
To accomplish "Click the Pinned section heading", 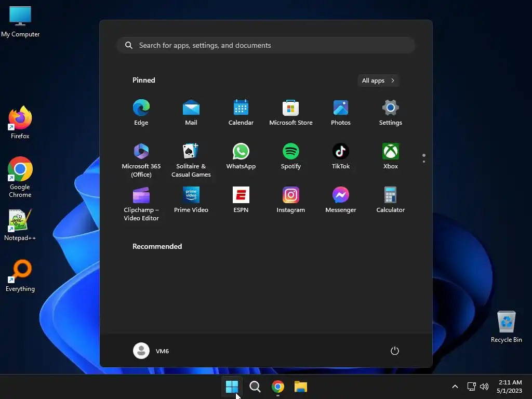I will [x=144, y=80].
